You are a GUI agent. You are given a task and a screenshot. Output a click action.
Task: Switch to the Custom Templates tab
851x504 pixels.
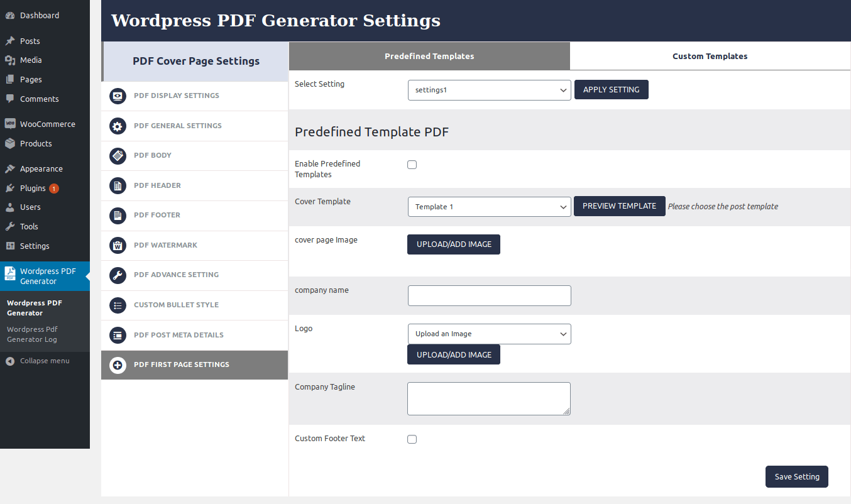710,56
